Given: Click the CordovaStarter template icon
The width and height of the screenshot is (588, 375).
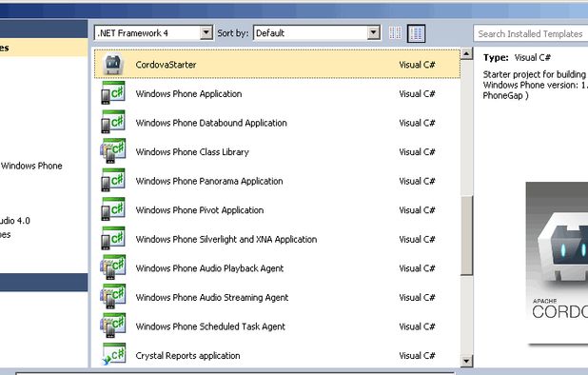Looking at the screenshot, I should pos(113,65).
